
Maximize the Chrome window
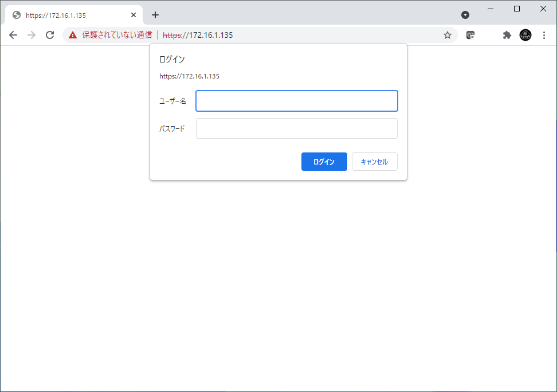click(x=517, y=9)
